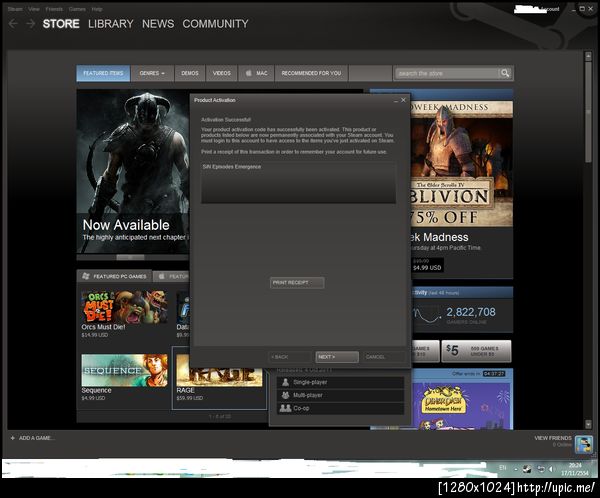Open the Skyrim Now Available banner

133,171
